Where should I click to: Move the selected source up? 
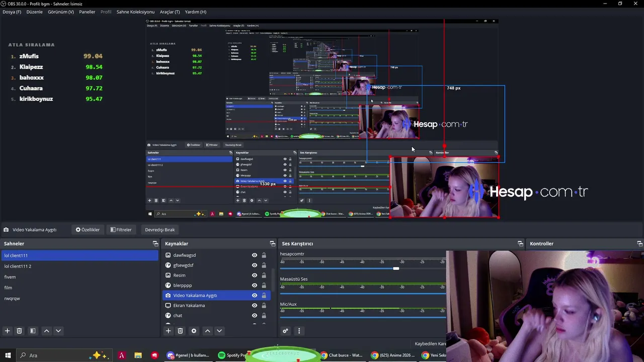207,331
